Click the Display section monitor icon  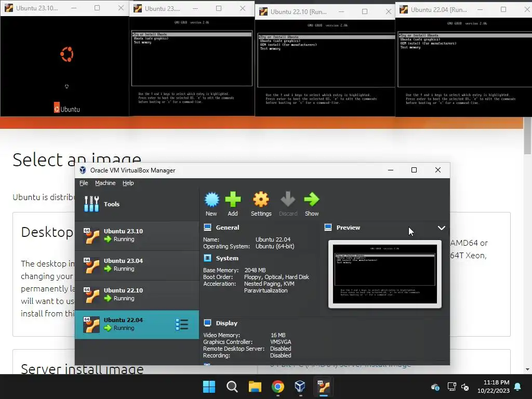[208, 323]
